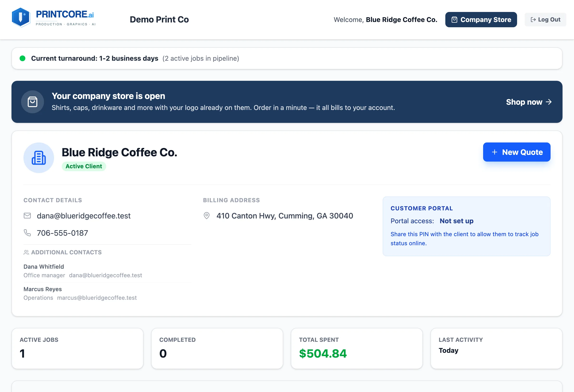
Task: Click the Completed stat card
Action: pos(217,348)
